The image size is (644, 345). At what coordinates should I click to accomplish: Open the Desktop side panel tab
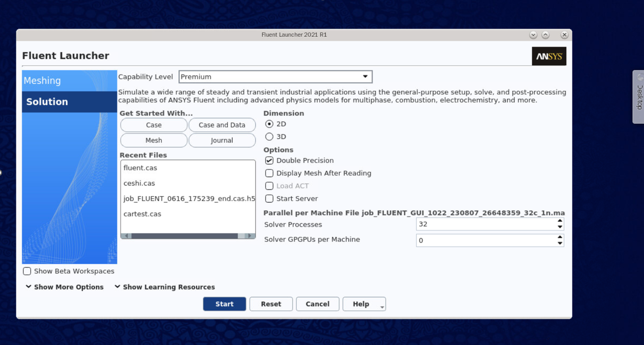(x=639, y=97)
